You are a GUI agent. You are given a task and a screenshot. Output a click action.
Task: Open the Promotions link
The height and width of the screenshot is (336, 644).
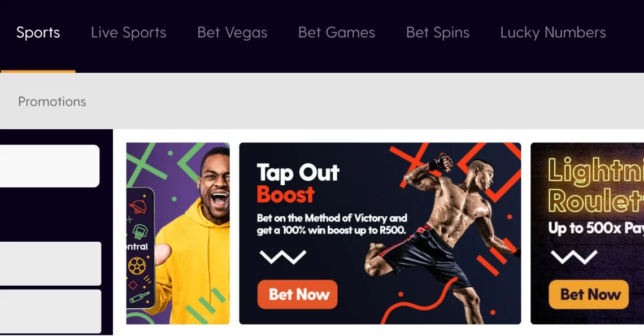(x=52, y=102)
